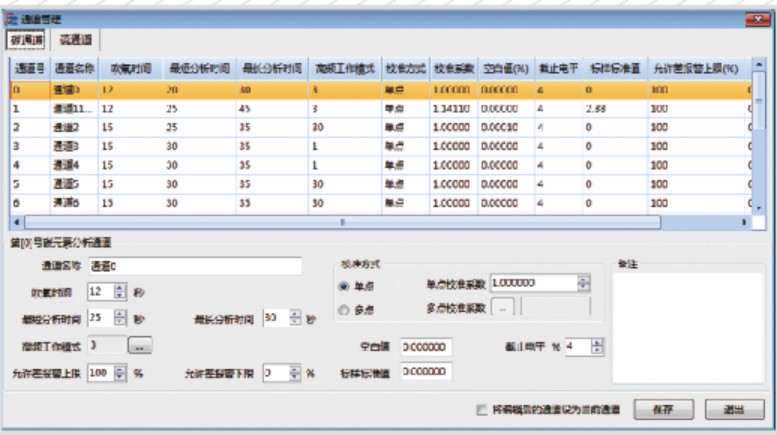The height and width of the screenshot is (435, 777).
Task: Click the 通道名称 column header
Action: (74, 68)
